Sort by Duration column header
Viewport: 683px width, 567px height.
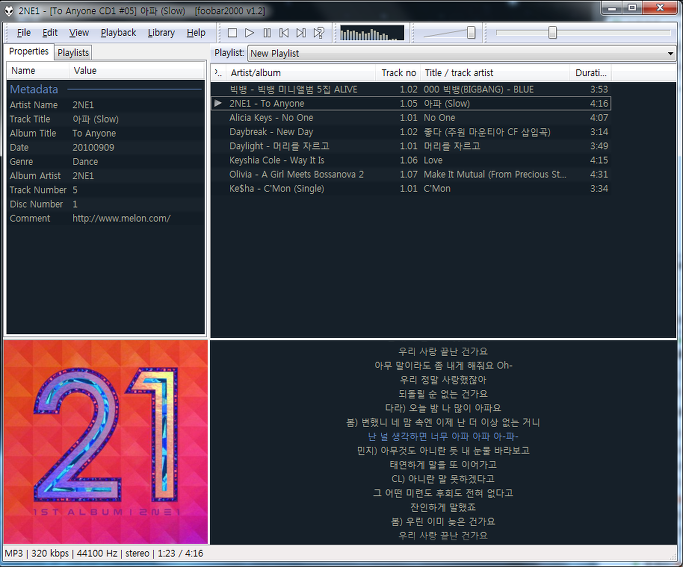(x=590, y=73)
